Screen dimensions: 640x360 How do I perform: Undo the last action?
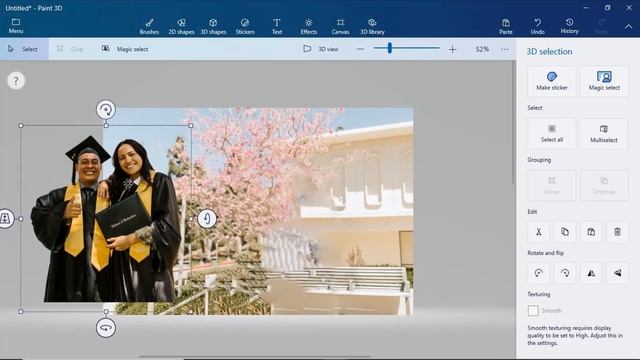pos(538,26)
